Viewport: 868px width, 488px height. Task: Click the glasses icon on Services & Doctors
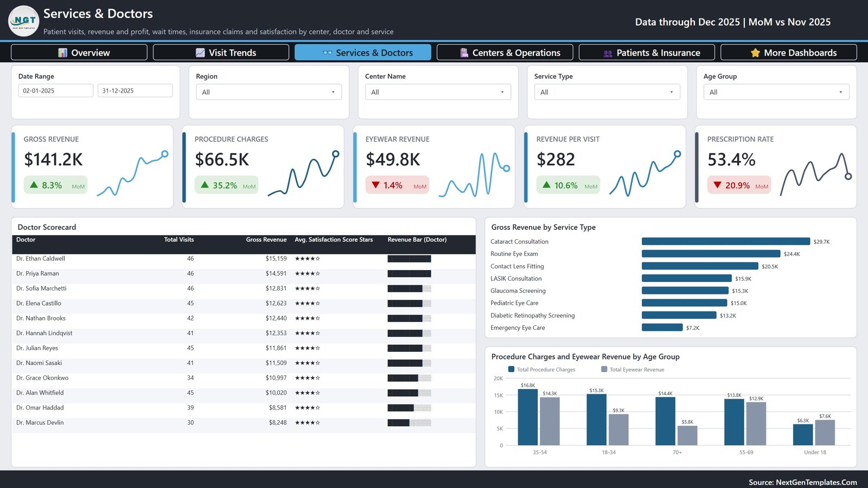coord(327,53)
